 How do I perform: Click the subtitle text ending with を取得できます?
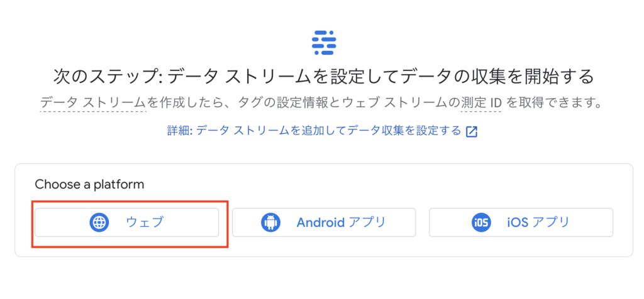click(x=321, y=102)
